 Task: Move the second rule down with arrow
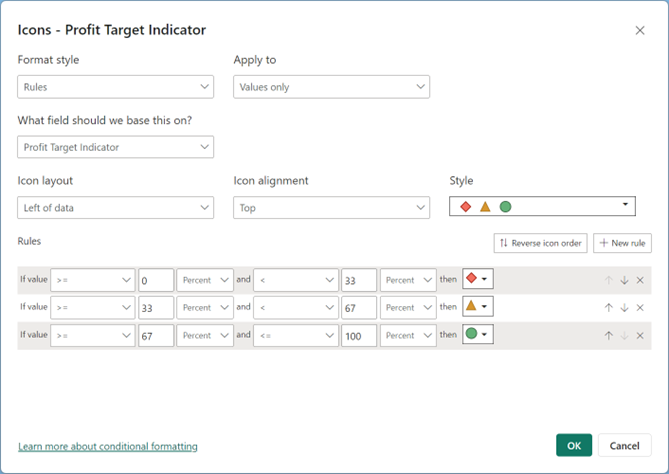coord(624,308)
